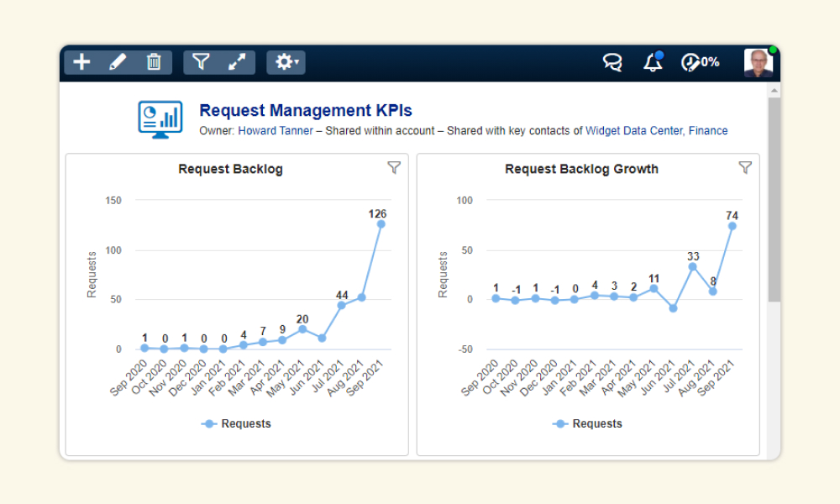Toggle Requests series in Backlog Growth legend
This screenshot has width=840, height=504.
[587, 423]
